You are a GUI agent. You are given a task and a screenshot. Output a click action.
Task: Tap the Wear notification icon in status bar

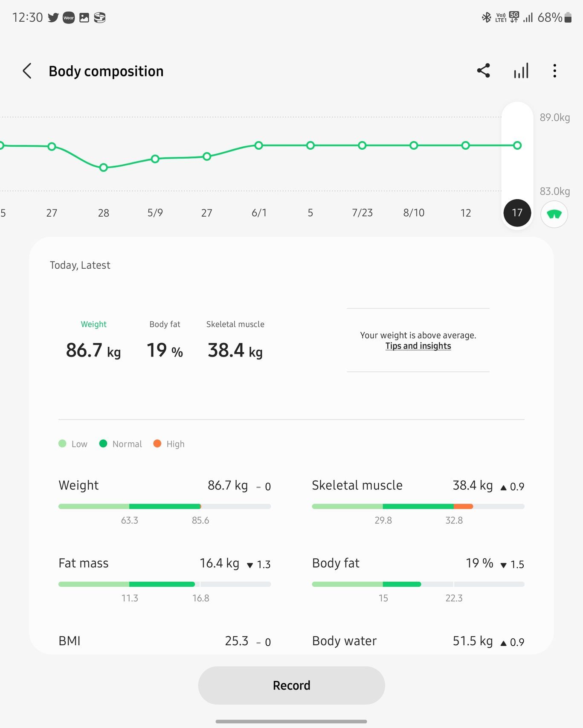click(x=69, y=17)
